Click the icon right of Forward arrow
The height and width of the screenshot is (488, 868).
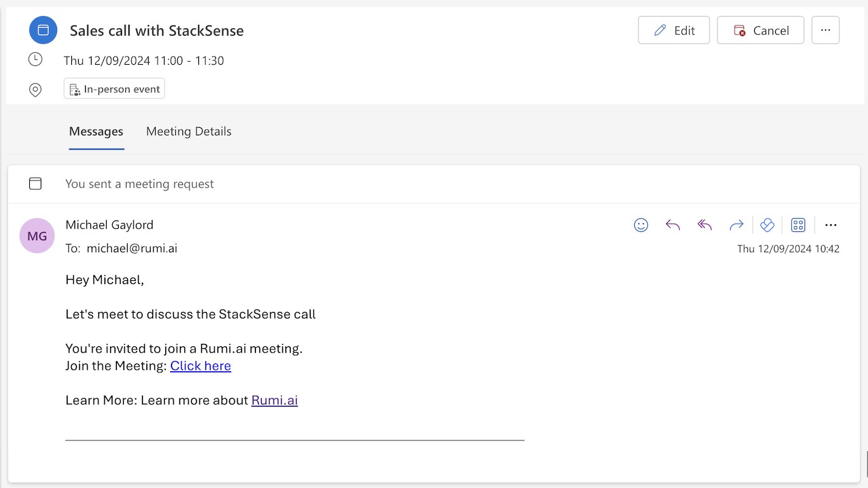[x=767, y=225]
